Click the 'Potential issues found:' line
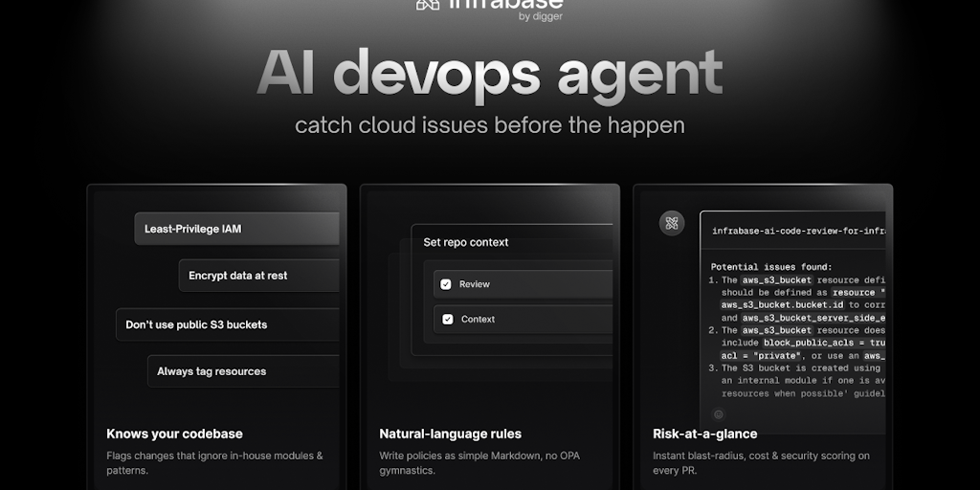 (x=771, y=267)
